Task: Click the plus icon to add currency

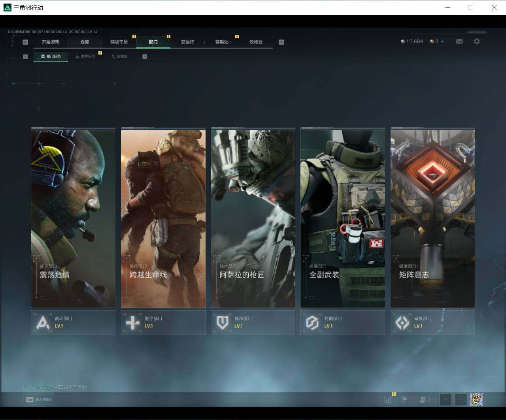Action: (442, 41)
